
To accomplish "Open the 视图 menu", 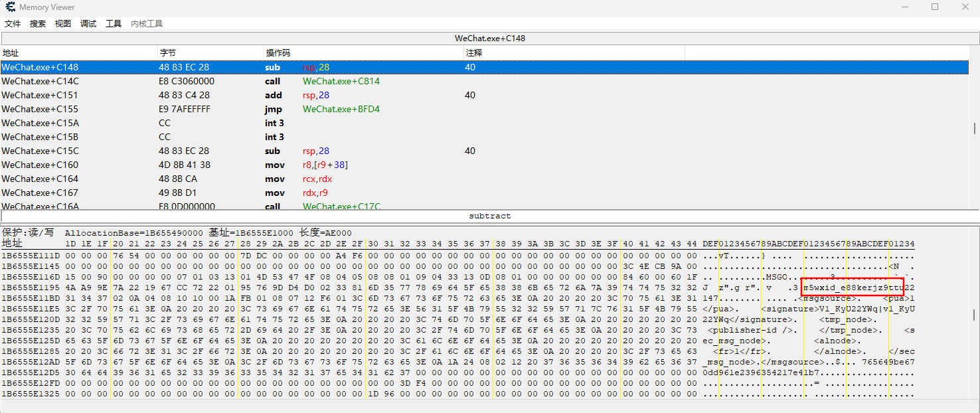I will point(63,24).
